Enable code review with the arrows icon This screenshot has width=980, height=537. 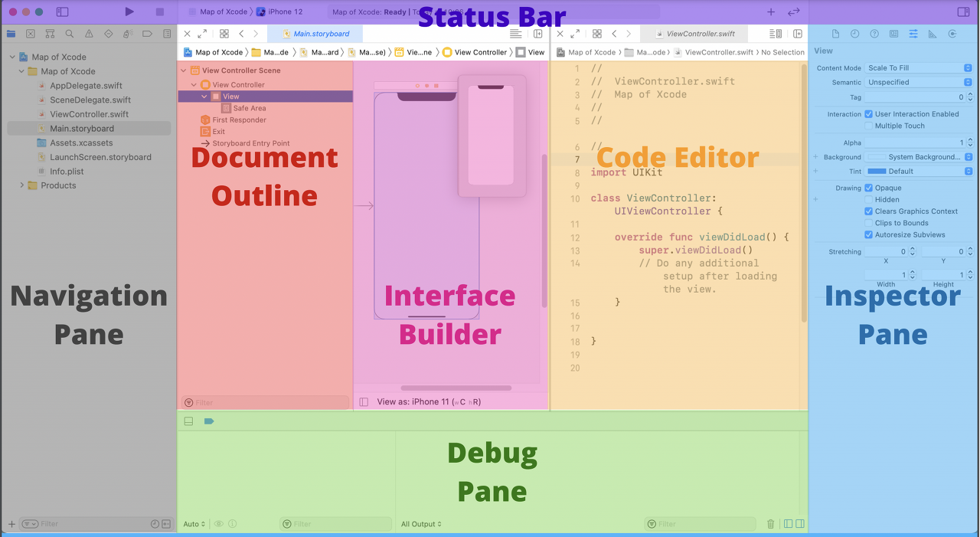coord(794,11)
